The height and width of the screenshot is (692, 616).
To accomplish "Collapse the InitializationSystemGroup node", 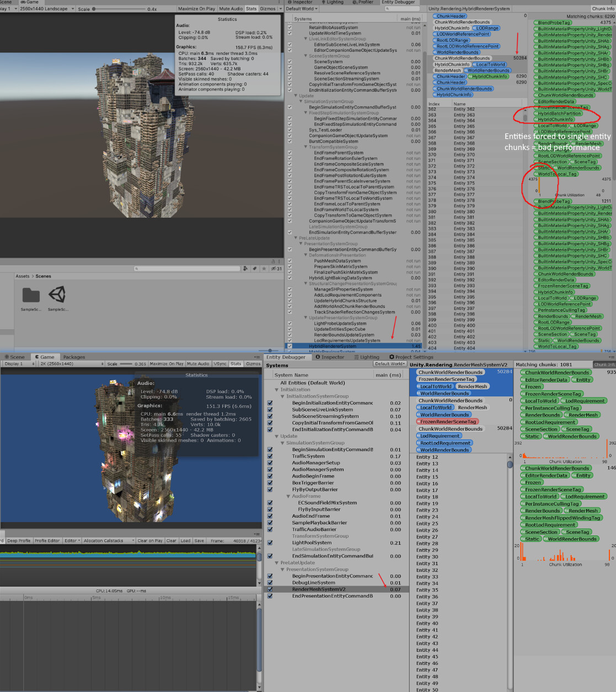I will pos(282,396).
